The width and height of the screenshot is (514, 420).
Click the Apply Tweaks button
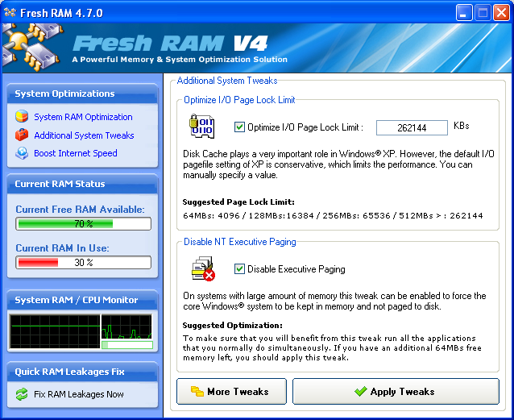pos(396,391)
